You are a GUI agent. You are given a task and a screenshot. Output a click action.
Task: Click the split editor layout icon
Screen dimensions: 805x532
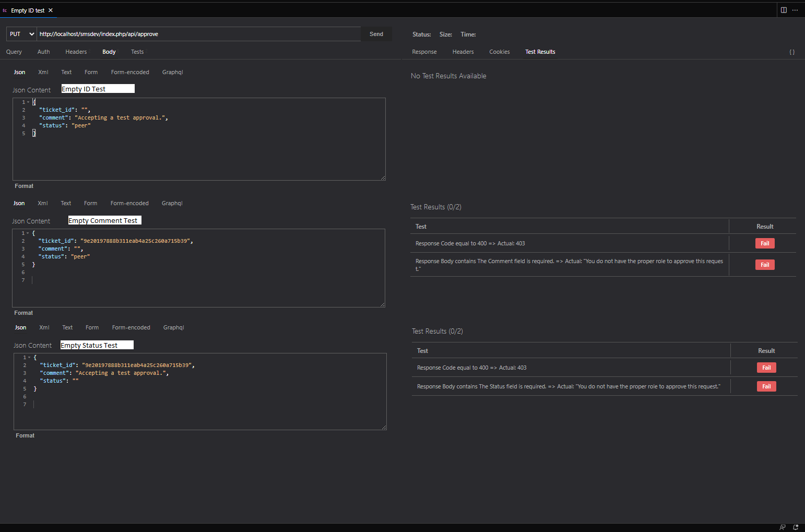pos(784,10)
